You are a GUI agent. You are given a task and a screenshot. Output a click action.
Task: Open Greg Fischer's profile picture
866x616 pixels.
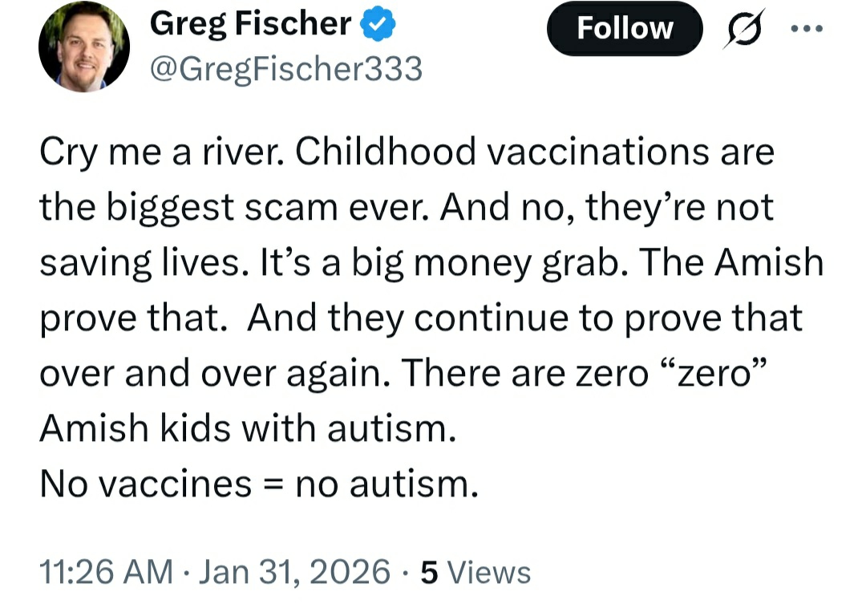click(x=84, y=47)
